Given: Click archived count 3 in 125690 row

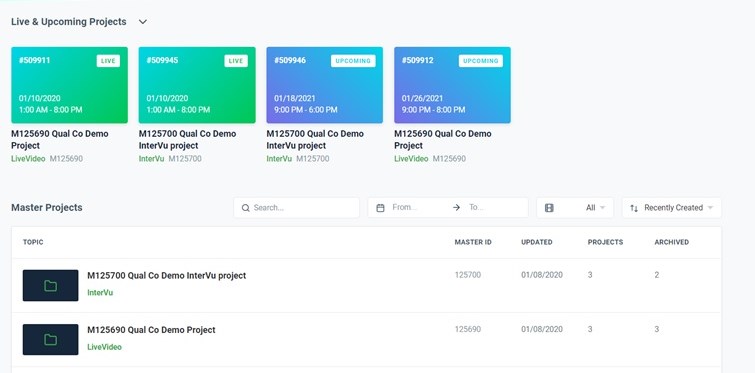Looking at the screenshot, I should tap(657, 330).
